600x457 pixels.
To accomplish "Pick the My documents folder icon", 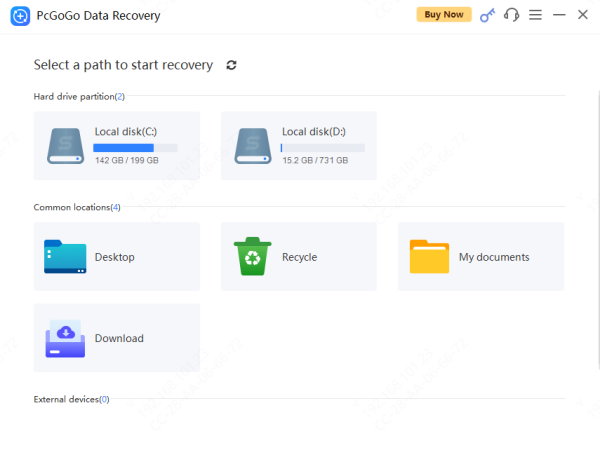I will coord(429,257).
